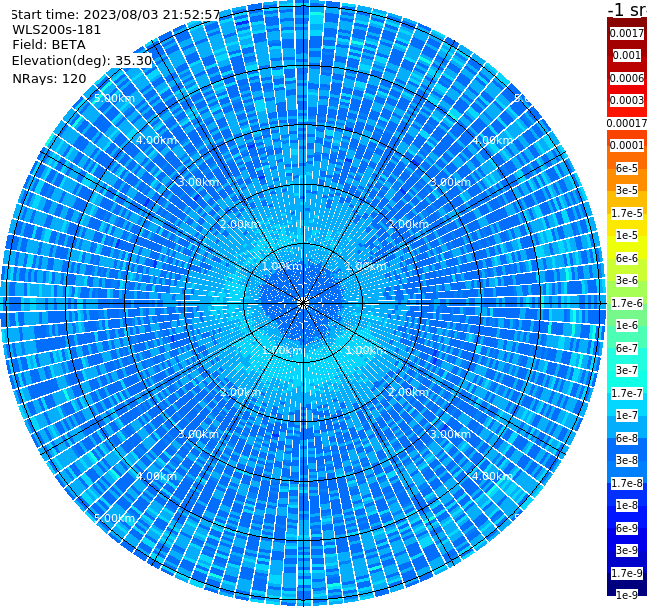Select the 0.0017 colorbar tick label
The image size is (647, 607).
click(627, 33)
